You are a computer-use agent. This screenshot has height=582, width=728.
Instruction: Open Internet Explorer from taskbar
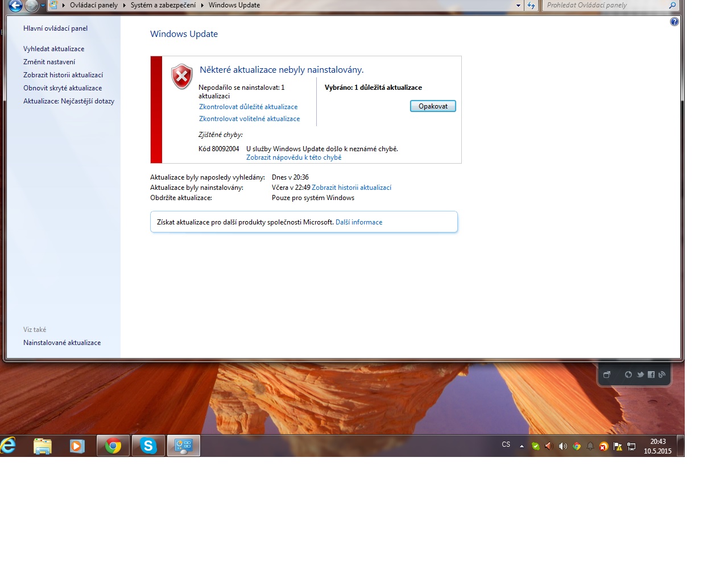pyautogui.click(x=8, y=446)
